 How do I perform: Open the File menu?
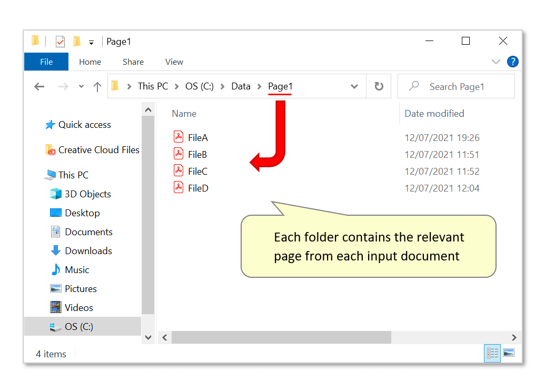tap(46, 62)
